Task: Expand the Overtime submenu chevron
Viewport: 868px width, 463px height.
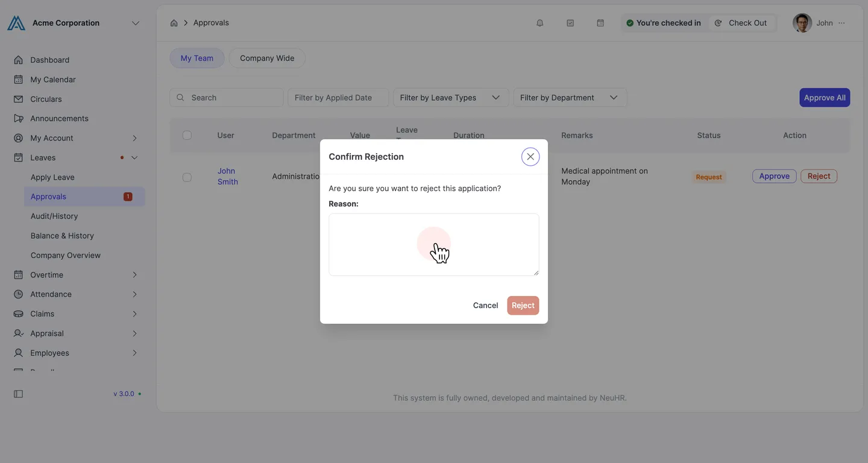Action: (x=134, y=275)
